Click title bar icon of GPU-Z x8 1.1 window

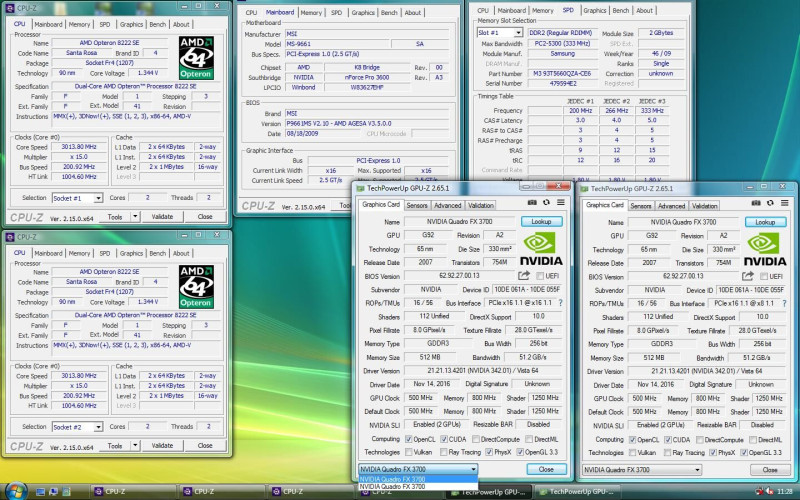584,189
